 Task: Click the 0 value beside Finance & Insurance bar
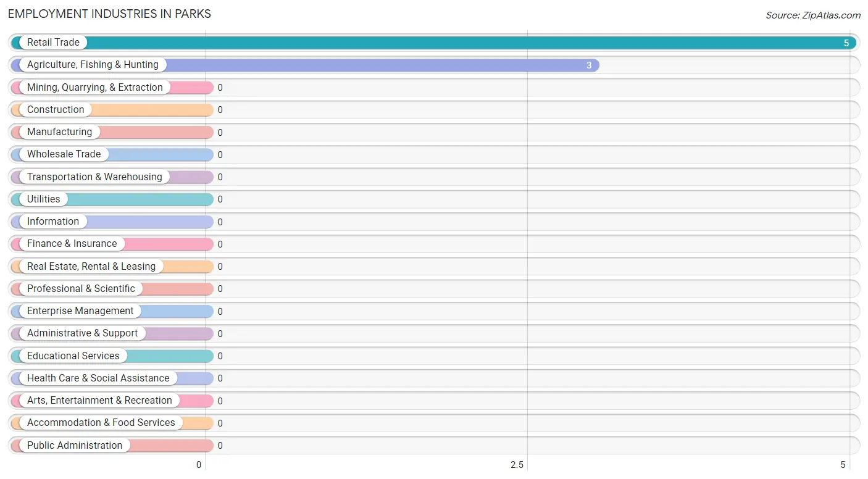tap(220, 244)
